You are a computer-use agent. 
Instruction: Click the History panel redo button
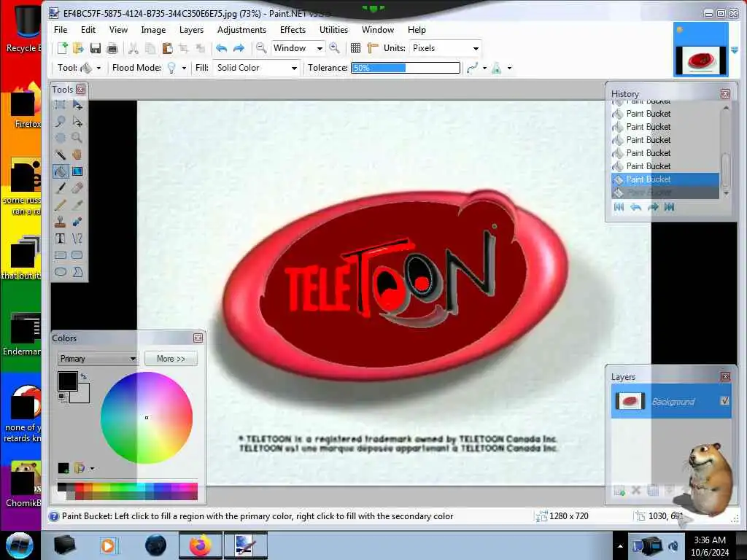click(x=653, y=206)
